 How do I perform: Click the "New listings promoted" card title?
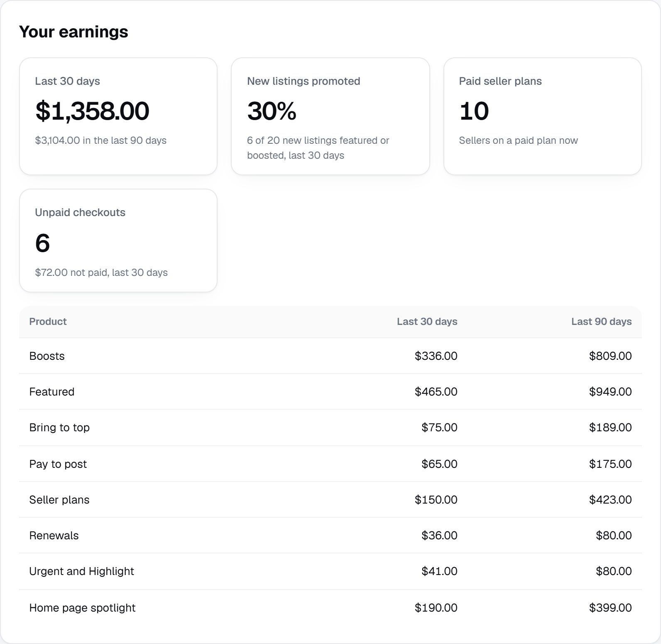click(304, 81)
